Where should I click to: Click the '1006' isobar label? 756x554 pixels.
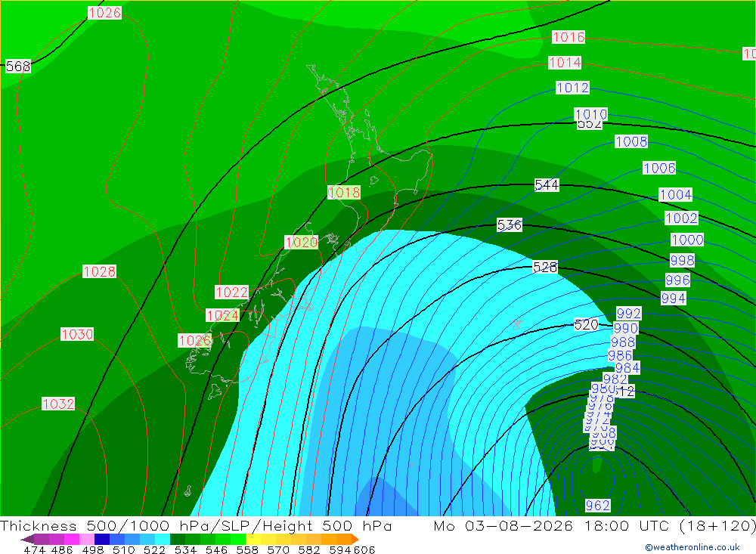pos(659,168)
